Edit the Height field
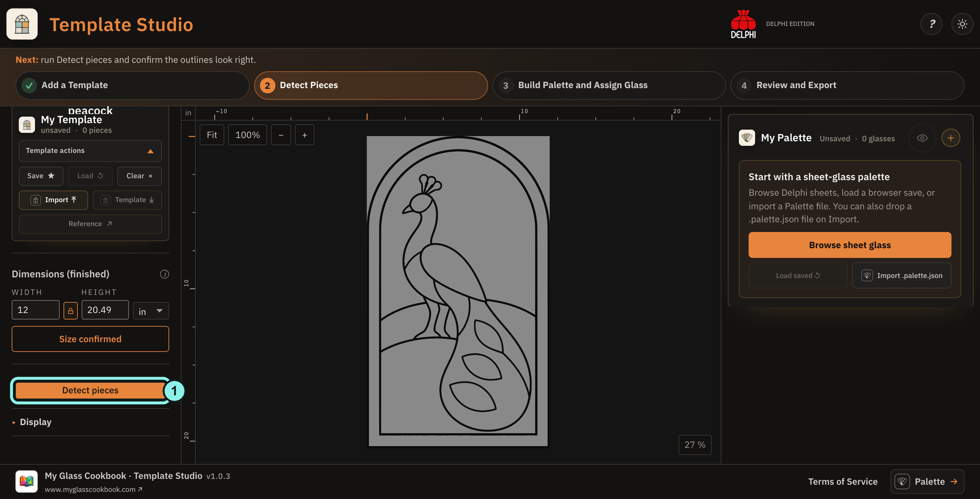980x499 pixels. pyautogui.click(x=105, y=310)
